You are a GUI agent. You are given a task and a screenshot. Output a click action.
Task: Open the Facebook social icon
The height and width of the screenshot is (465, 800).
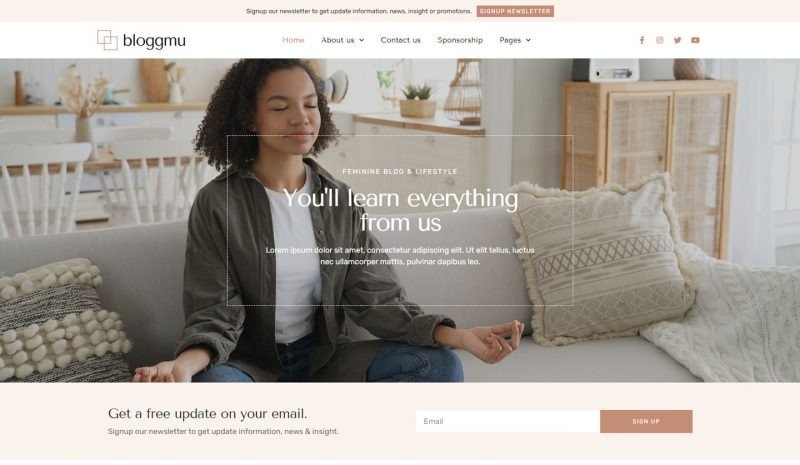[x=642, y=40]
